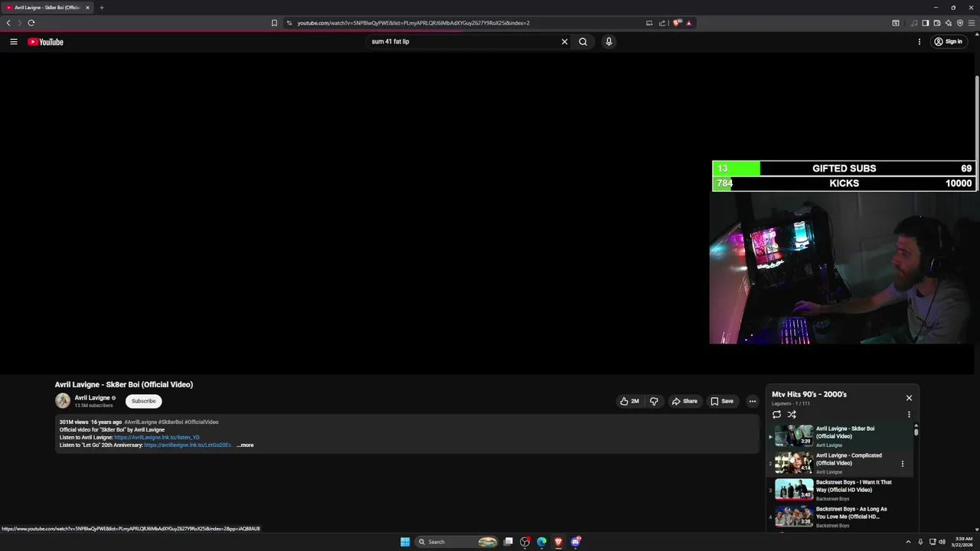Open the Let Go 20th Anniversary link

[x=188, y=445]
